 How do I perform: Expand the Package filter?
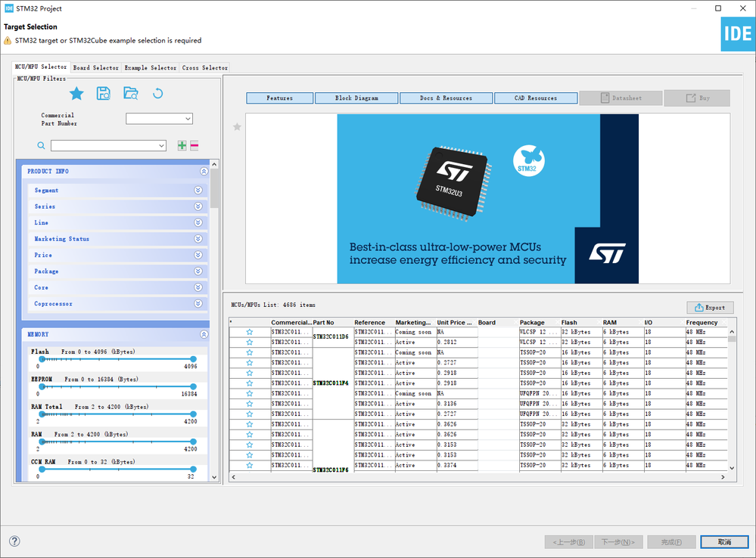coord(198,271)
